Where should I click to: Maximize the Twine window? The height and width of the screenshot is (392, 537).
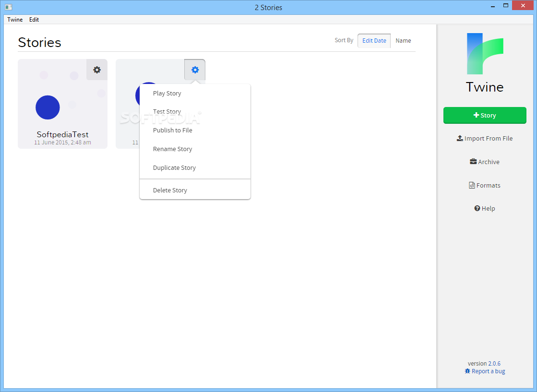pos(505,5)
